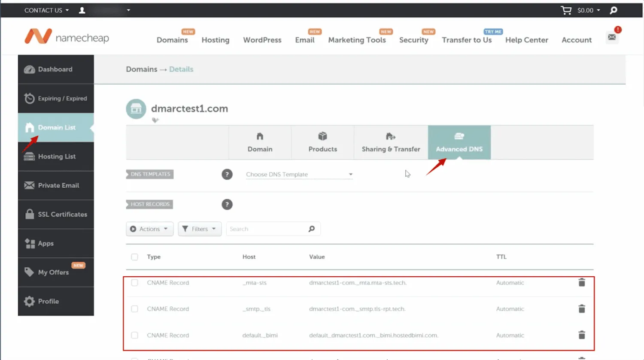Click the Type column header
This screenshot has height=360, width=644.
click(154, 257)
